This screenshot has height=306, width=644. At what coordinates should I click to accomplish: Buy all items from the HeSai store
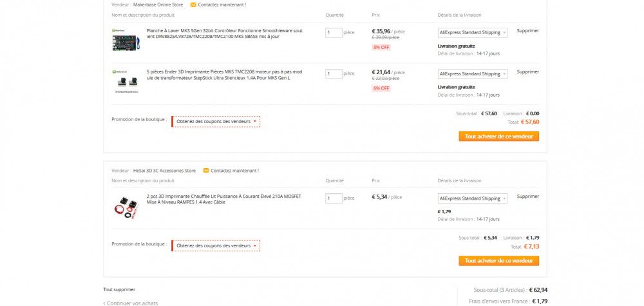click(498, 261)
